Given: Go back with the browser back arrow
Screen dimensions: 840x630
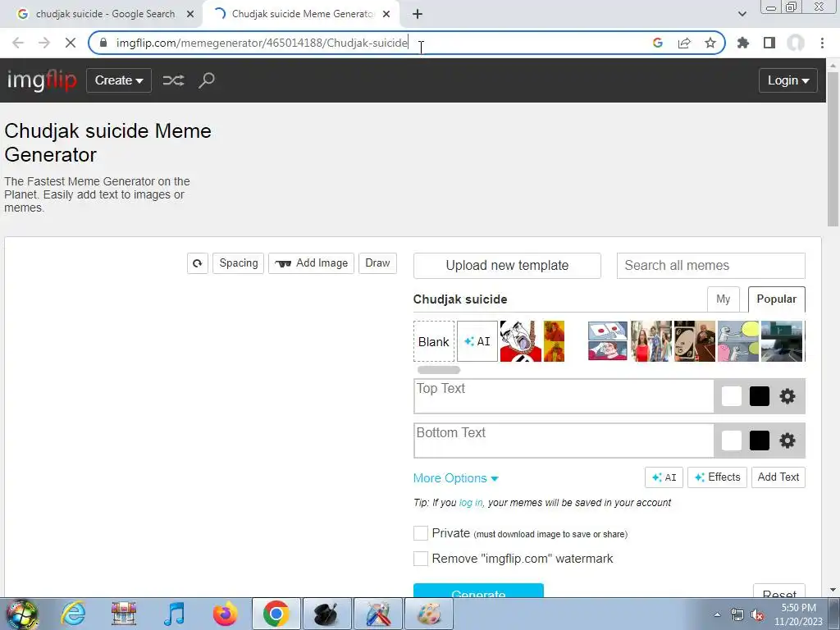Looking at the screenshot, I should (x=18, y=43).
